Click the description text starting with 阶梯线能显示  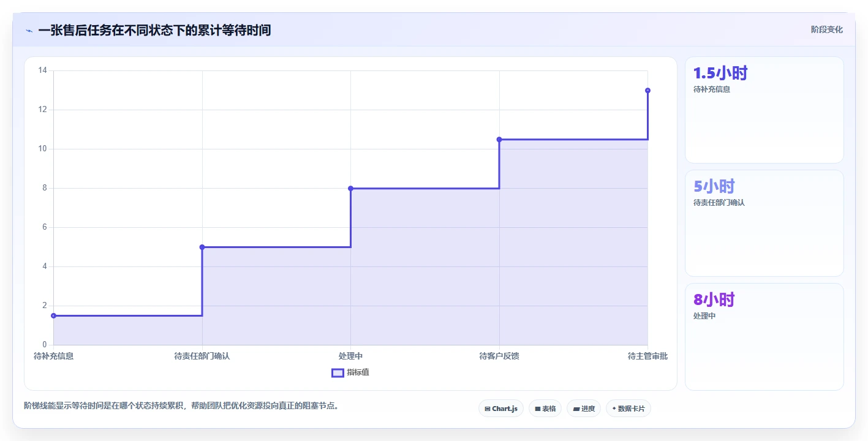click(181, 405)
